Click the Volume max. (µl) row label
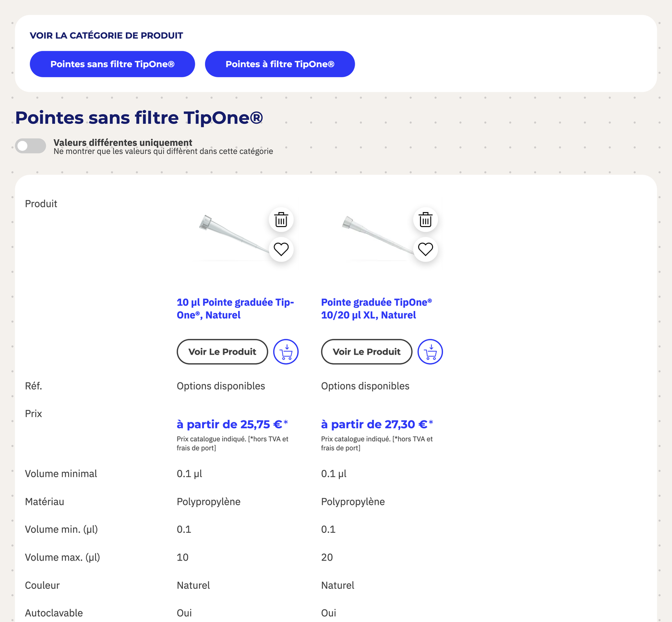This screenshot has width=672, height=622. tap(62, 557)
